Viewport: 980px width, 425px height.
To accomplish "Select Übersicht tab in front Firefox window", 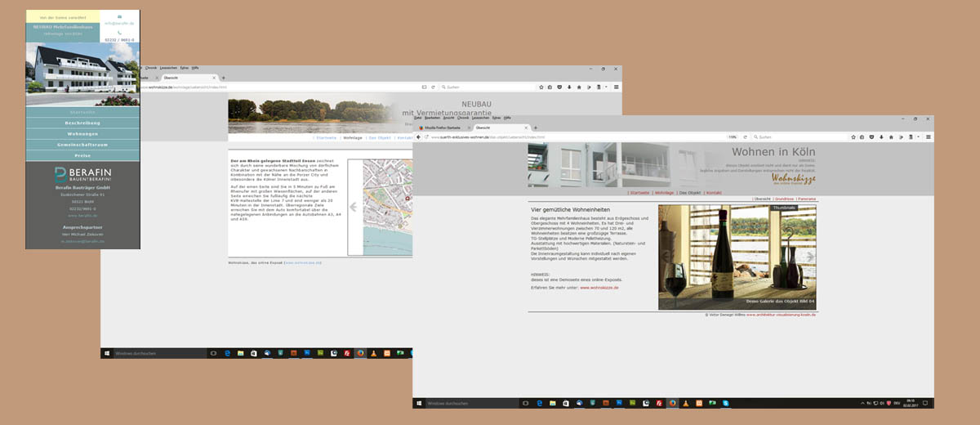I will (501, 127).
